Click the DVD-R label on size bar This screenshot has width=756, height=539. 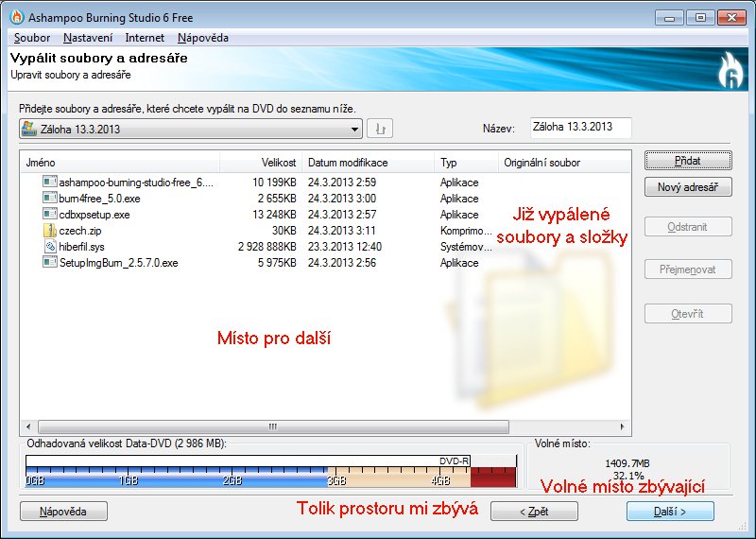(454, 461)
